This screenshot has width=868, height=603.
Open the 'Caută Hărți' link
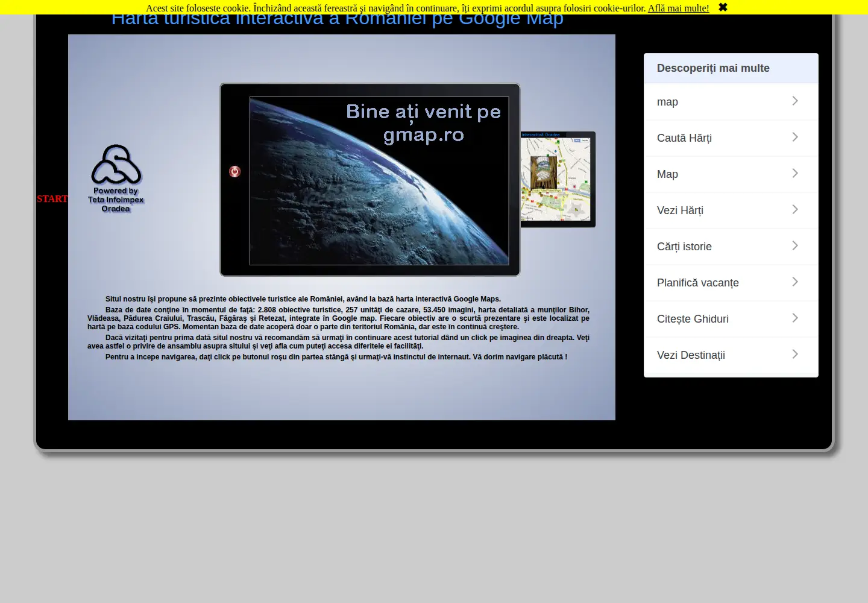(x=731, y=138)
